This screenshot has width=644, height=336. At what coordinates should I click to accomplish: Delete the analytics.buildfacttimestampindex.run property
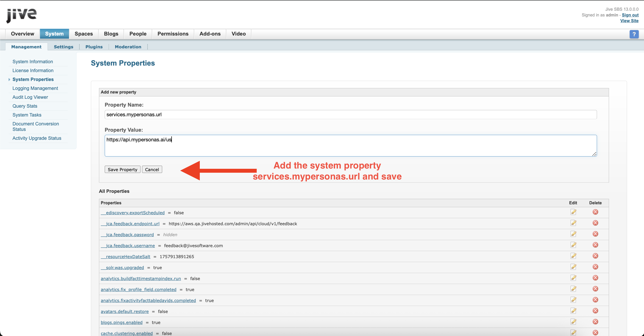(x=595, y=278)
